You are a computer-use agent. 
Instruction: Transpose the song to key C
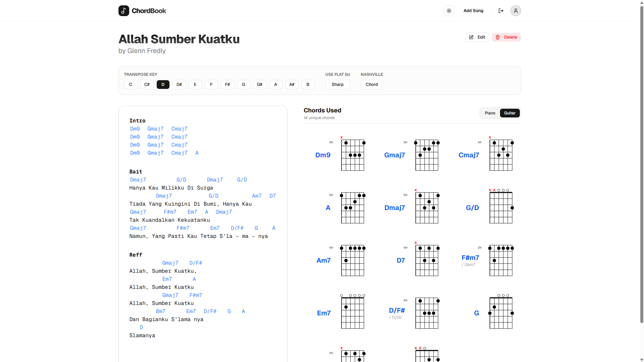tap(131, 85)
